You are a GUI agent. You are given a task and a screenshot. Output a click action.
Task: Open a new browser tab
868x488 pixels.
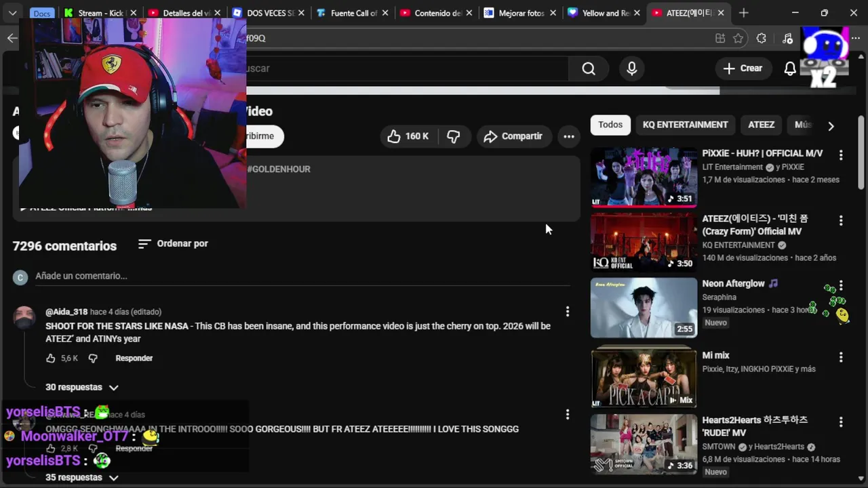tap(744, 13)
